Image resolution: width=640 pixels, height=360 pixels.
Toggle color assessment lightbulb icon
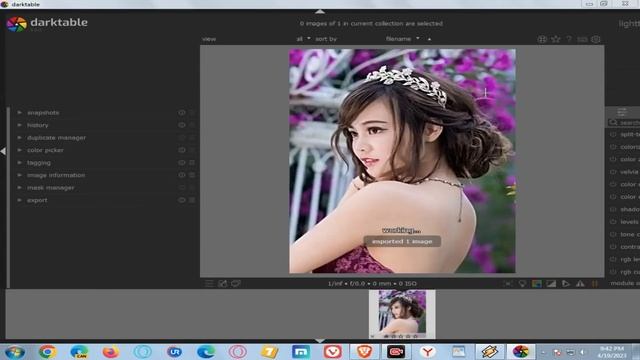point(522,284)
